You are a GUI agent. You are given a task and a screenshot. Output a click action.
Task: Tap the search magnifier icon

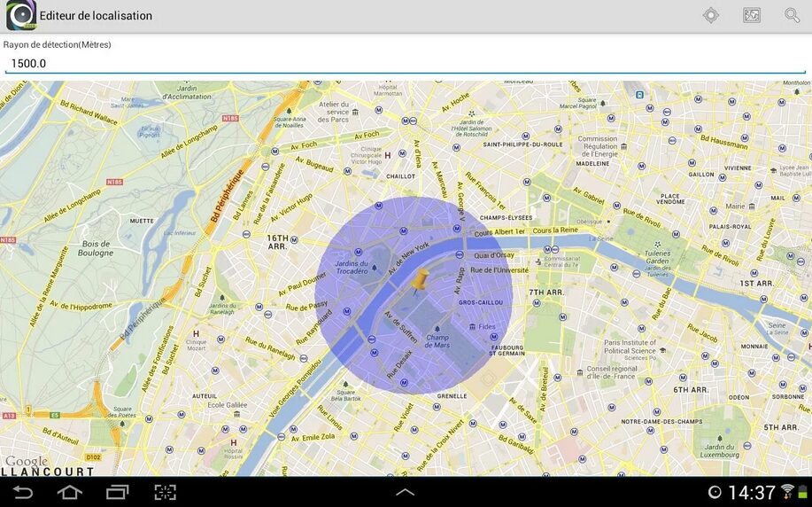point(792,15)
